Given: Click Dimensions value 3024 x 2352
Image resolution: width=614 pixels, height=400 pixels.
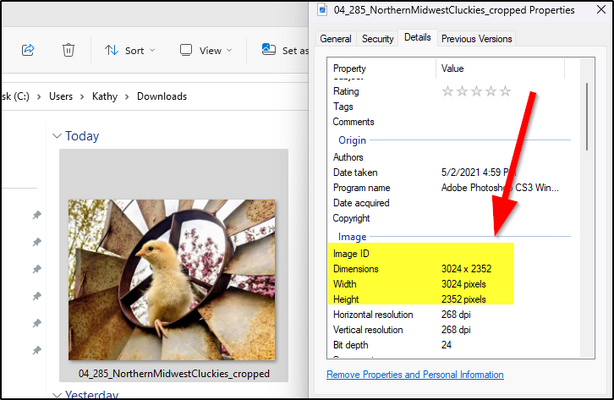Looking at the screenshot, I should (x=466, y=269).
